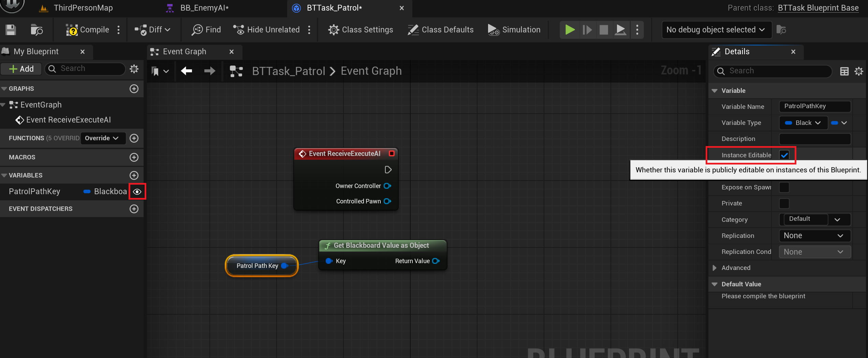Select the My Blueprint panel tab
The width and height of the screenshot is (868, 358).
36,52
